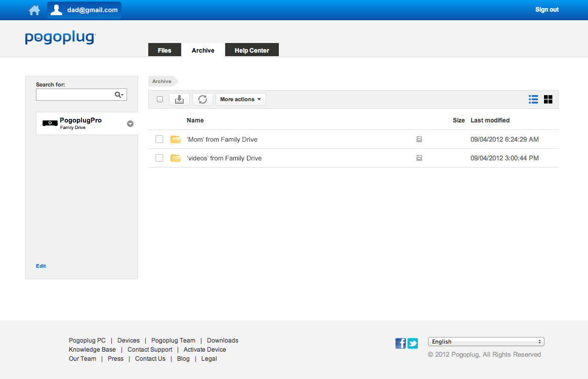Open the English language selector
Viewport: 588px width, 379px height.
click(x=486, y=342)
